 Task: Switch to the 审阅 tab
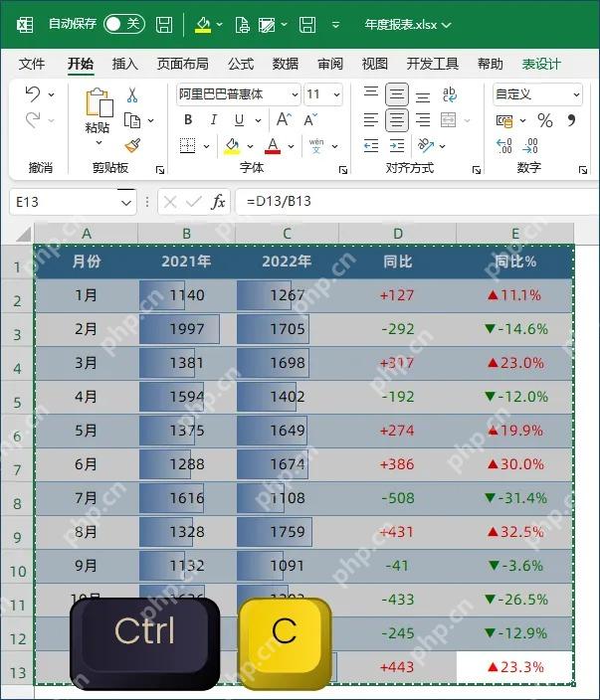click(x=330, y=64)
